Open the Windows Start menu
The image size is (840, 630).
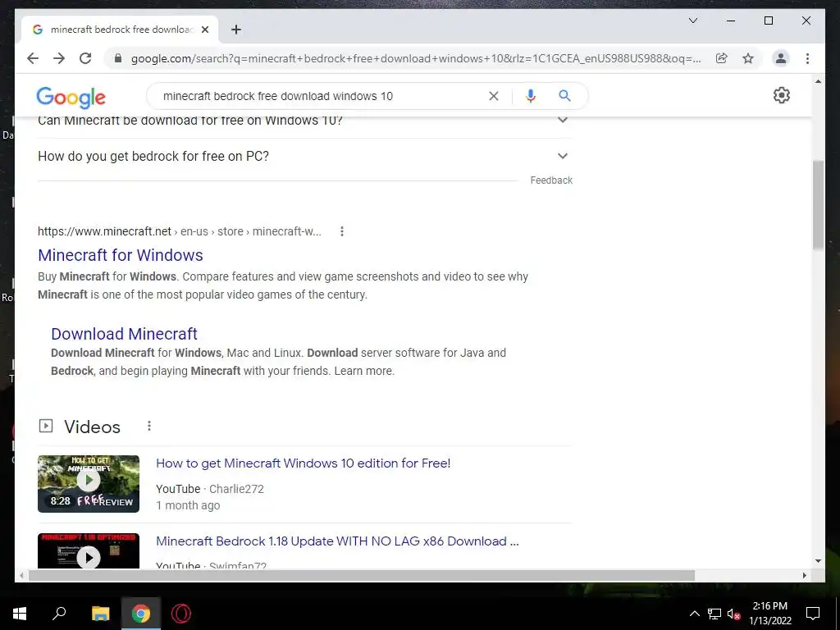20,614
